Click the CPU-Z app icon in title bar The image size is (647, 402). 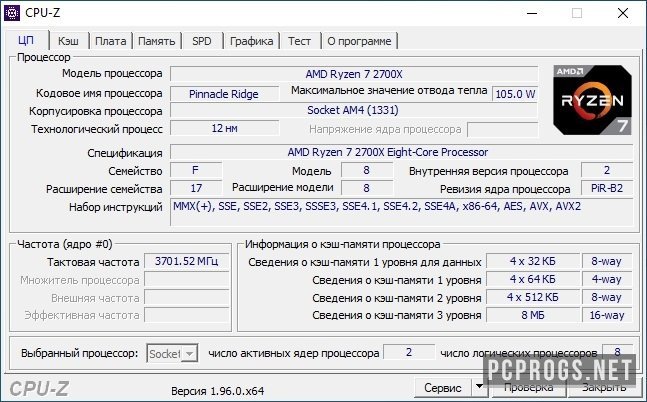tap(11, 13)
